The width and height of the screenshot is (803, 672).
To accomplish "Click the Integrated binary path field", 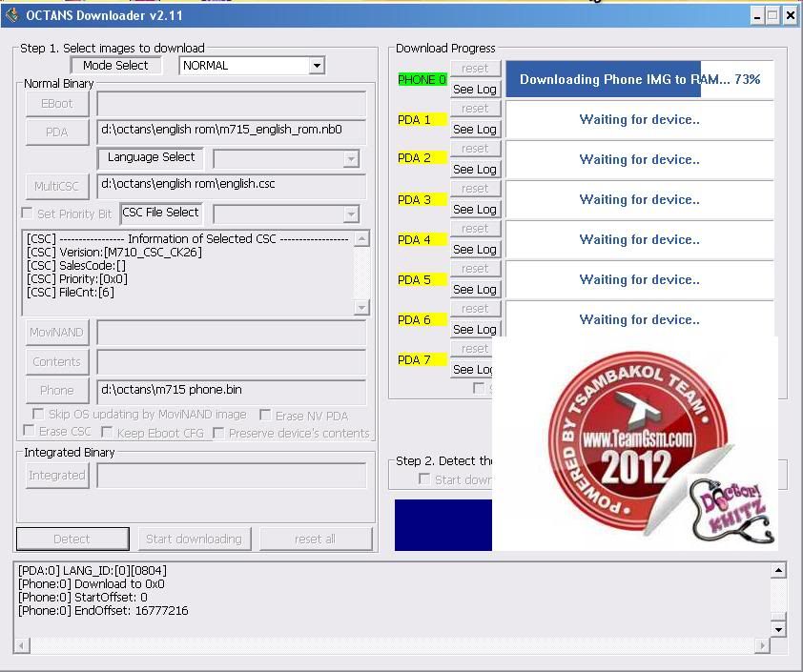I will tap(232, 476).
